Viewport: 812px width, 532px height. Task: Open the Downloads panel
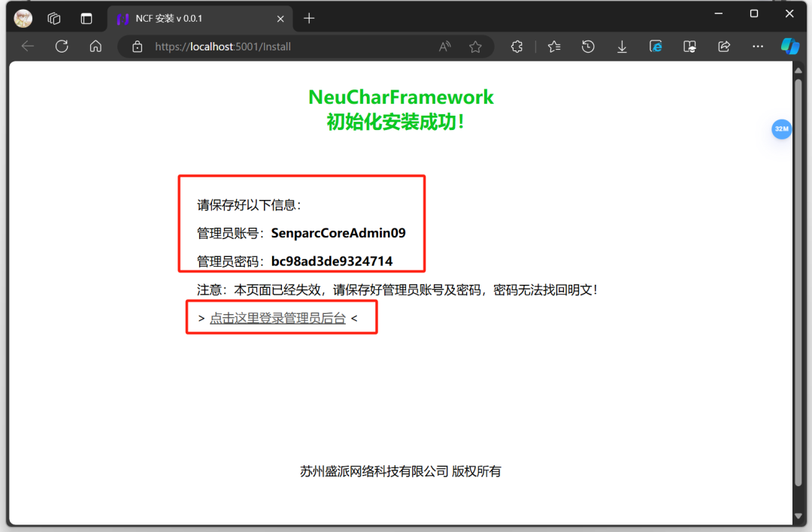coord(622,47)
